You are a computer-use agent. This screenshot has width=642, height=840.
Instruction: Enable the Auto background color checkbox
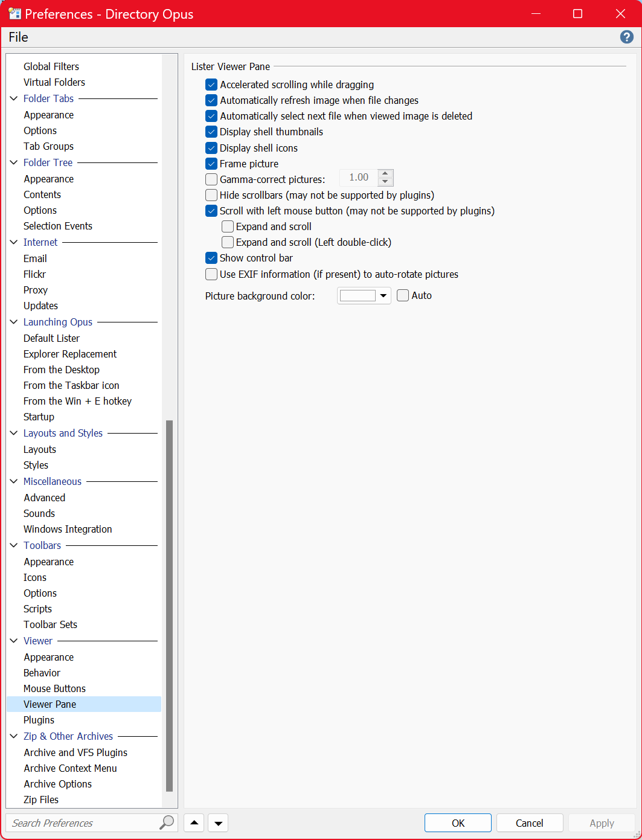[x=403, y=295]
